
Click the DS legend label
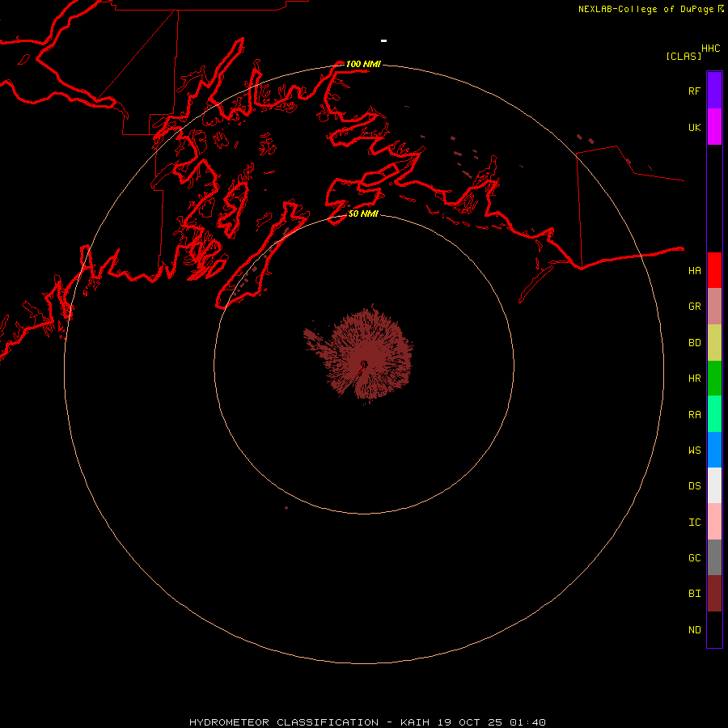pos(694,486)
